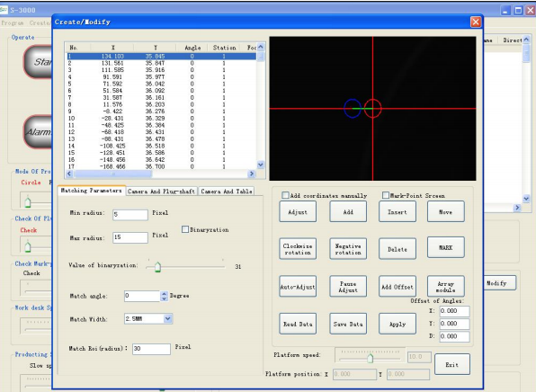Click the Value of binaryzation slider handle
Image resolution: width=536 pixels, height=392 pixels.
point(157,266)
